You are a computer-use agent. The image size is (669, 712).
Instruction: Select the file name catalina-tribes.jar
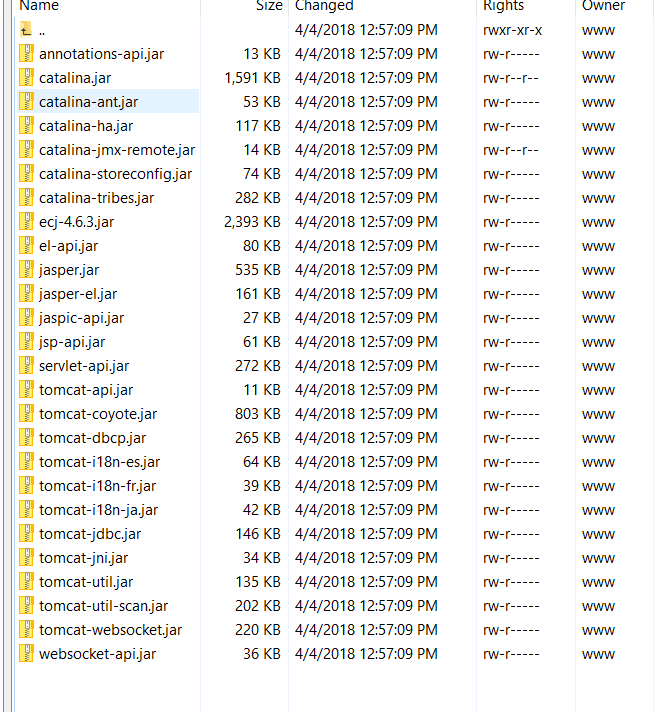[x=96, y=198]
